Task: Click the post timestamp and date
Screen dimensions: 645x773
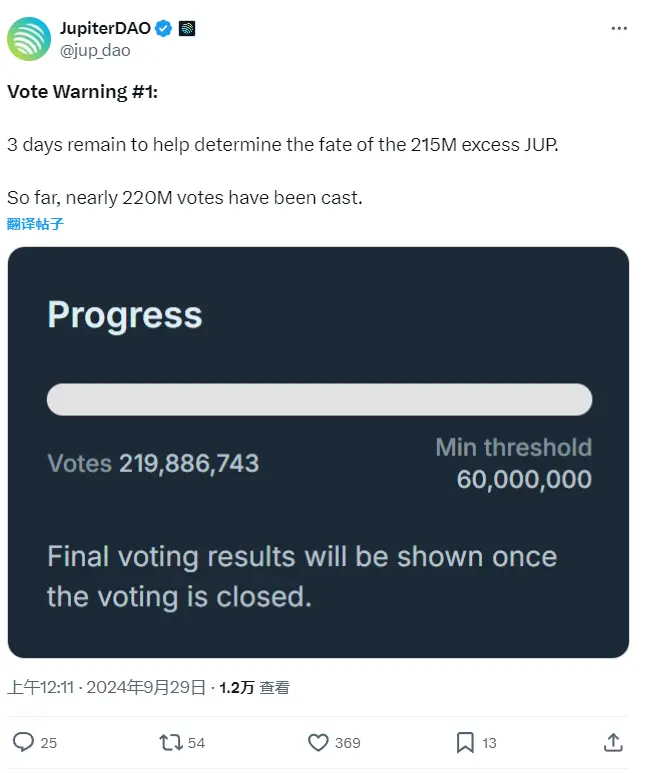Action: [107, 687]
